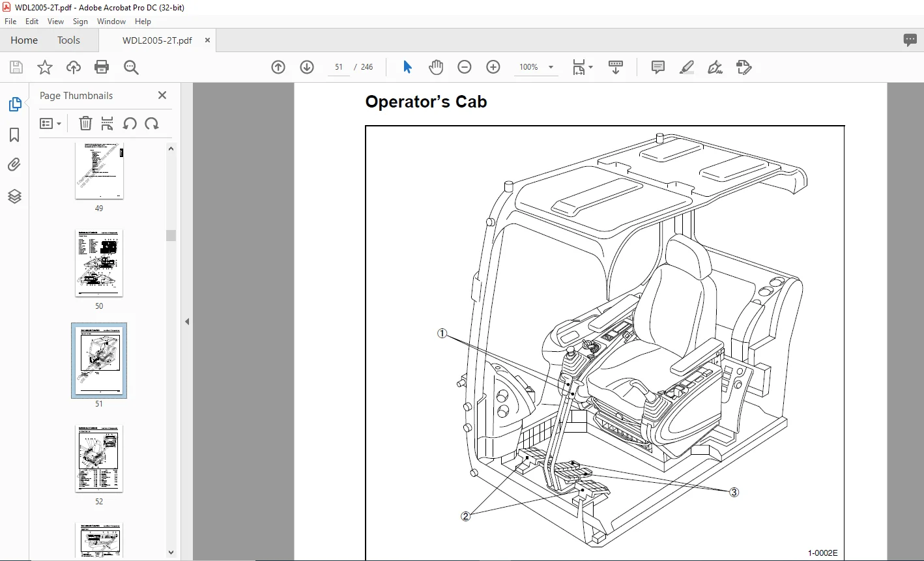Viewport: 924px width, 561px height.
Task: Switch to the Tools tab
Action: [x=68, y=40]
